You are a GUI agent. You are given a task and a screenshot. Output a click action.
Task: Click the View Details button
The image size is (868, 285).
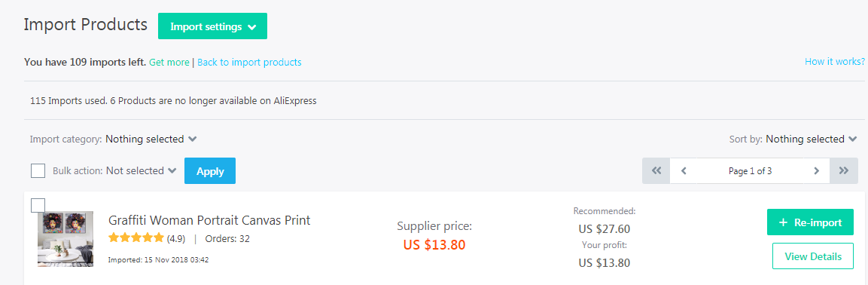813,256
